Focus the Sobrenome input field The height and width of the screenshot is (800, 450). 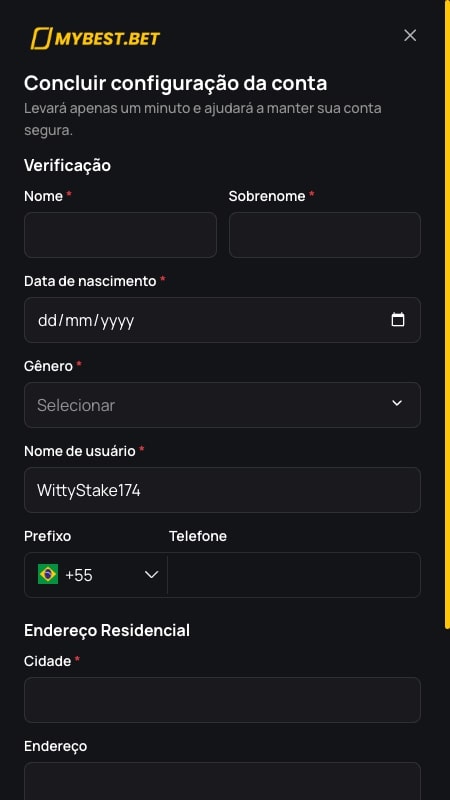click(325, 235)
